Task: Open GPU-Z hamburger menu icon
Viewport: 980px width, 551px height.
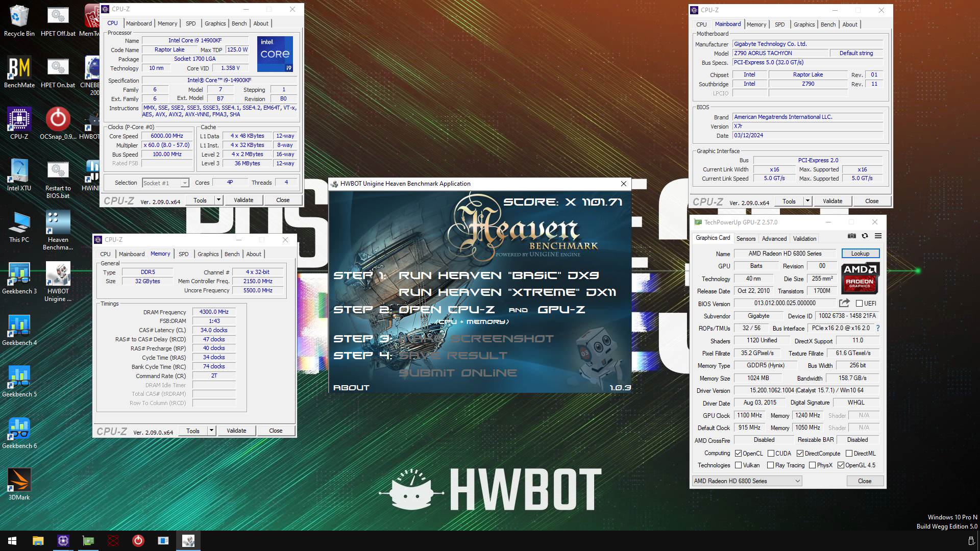Action: pos(878,236)
